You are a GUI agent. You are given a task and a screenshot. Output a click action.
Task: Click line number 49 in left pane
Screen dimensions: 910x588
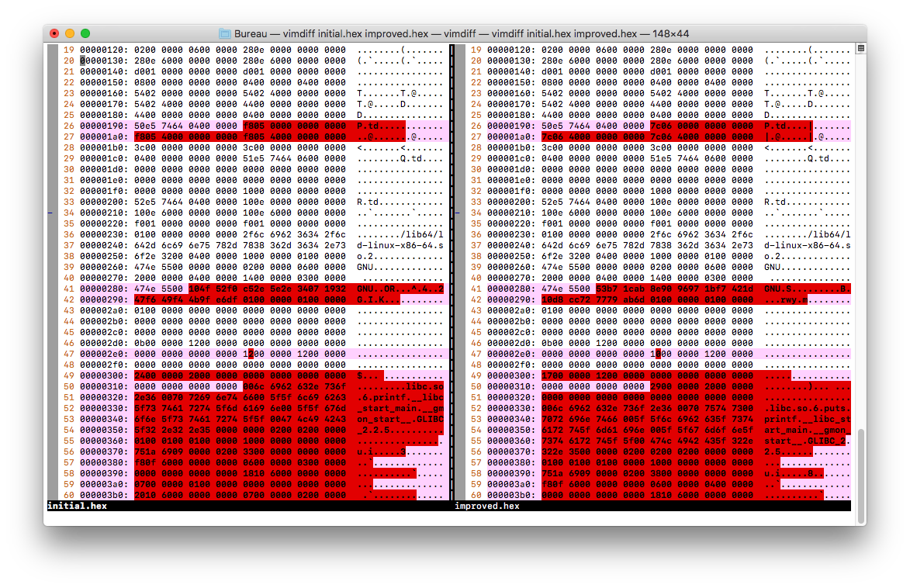pos(67,375)
